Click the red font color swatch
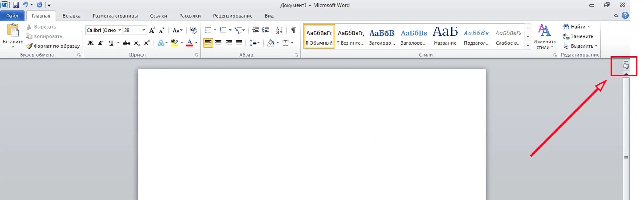 pos(189,43)
